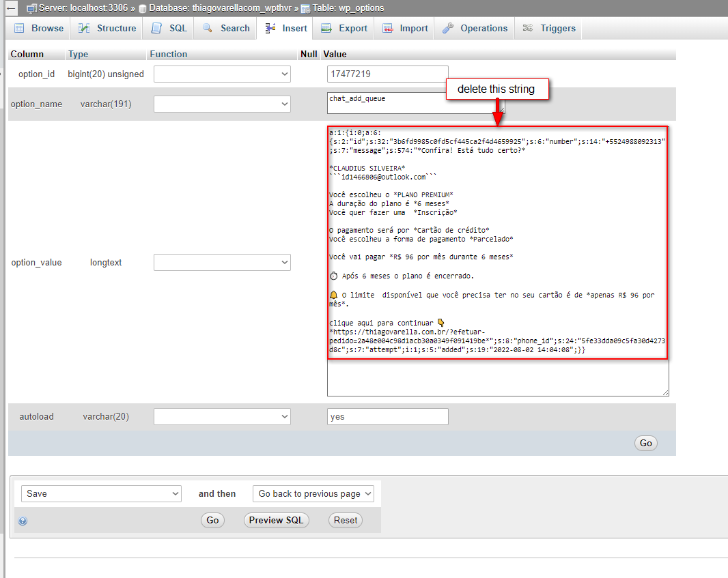Click the 'longtext' type text

tap(106, 263)
